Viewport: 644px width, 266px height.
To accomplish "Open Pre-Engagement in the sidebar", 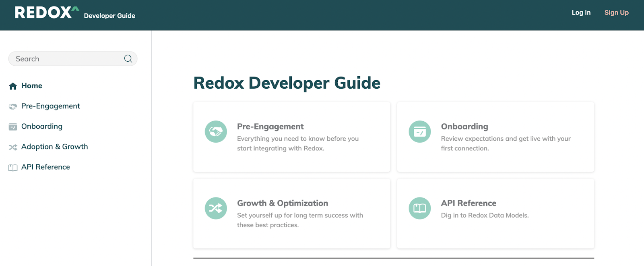I will (51, 106).
